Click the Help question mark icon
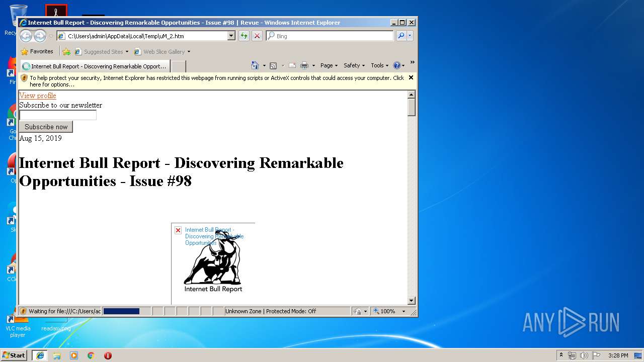This screenshot has height=362, width=644. pos(396,65)
